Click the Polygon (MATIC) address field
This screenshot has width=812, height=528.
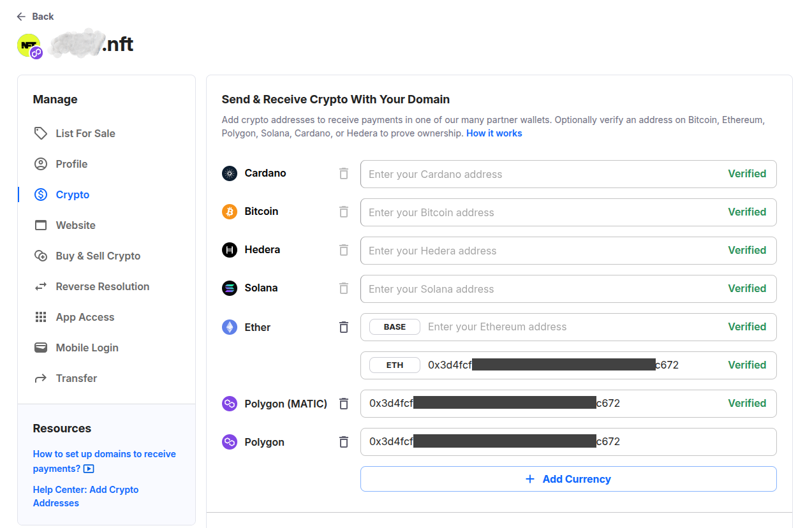[568, 404]
